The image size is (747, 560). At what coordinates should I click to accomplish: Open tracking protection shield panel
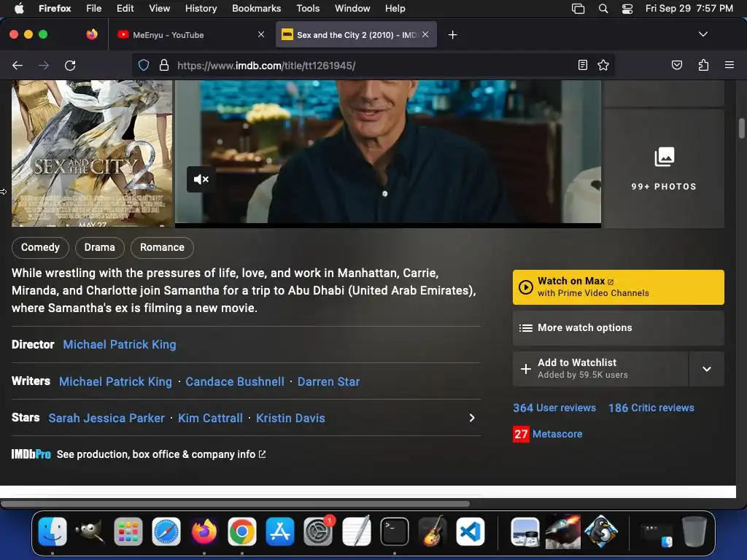pos(144,65)
